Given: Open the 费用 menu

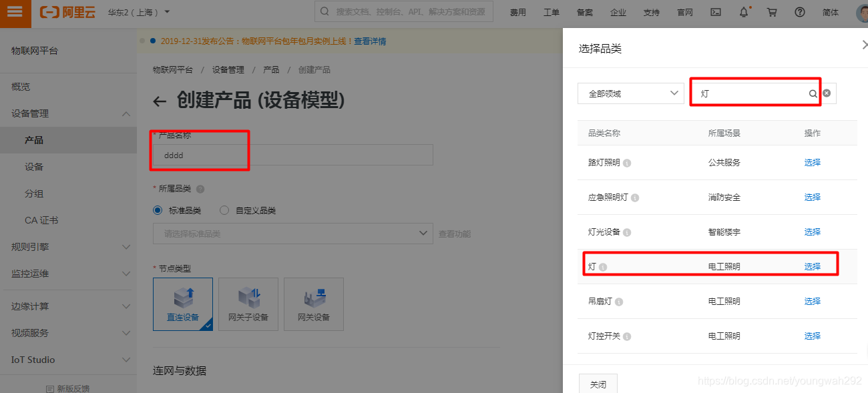Looking at the screenshot, I should tap(517, 12).
